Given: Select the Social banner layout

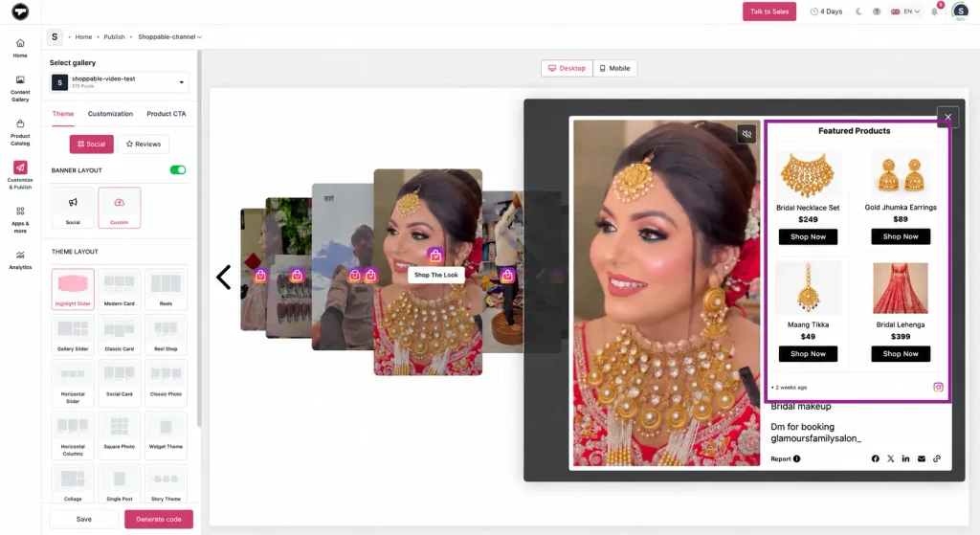Looking at the screenshot, I should click(73, 208).
